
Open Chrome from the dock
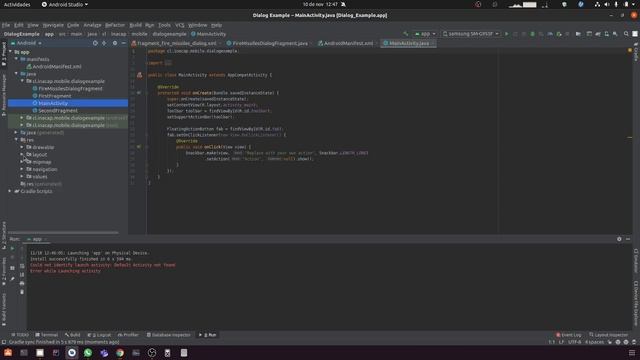click(x=120, y=353)
